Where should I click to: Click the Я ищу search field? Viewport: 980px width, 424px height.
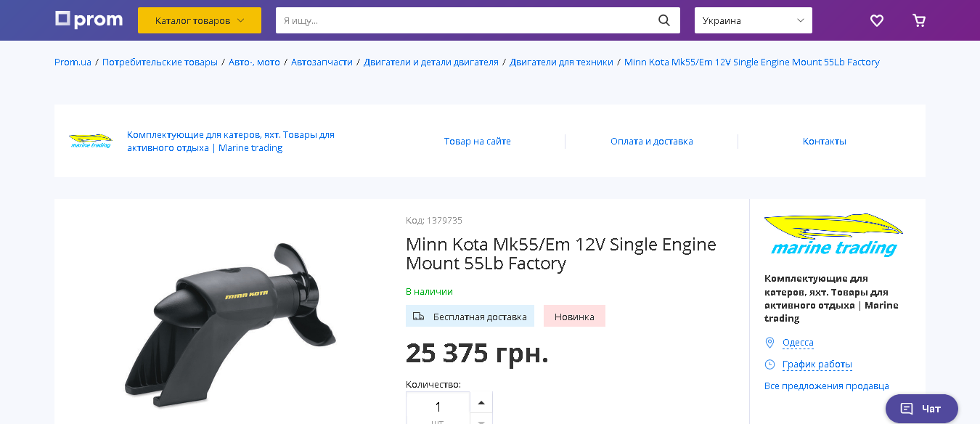[465, 20]
